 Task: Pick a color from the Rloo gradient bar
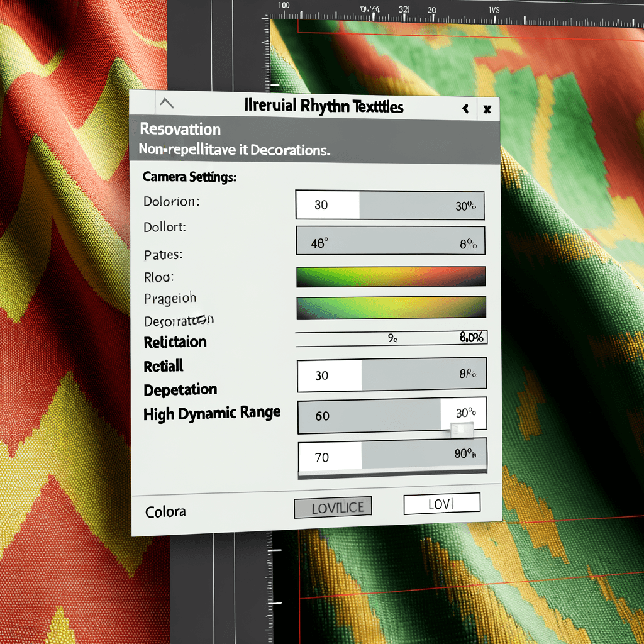coord(391,277)
